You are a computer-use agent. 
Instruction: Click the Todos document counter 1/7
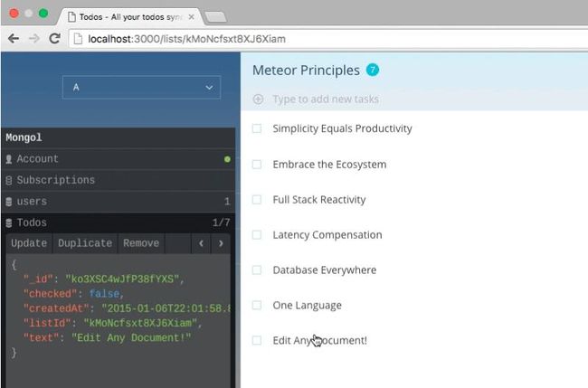point(222,222)
